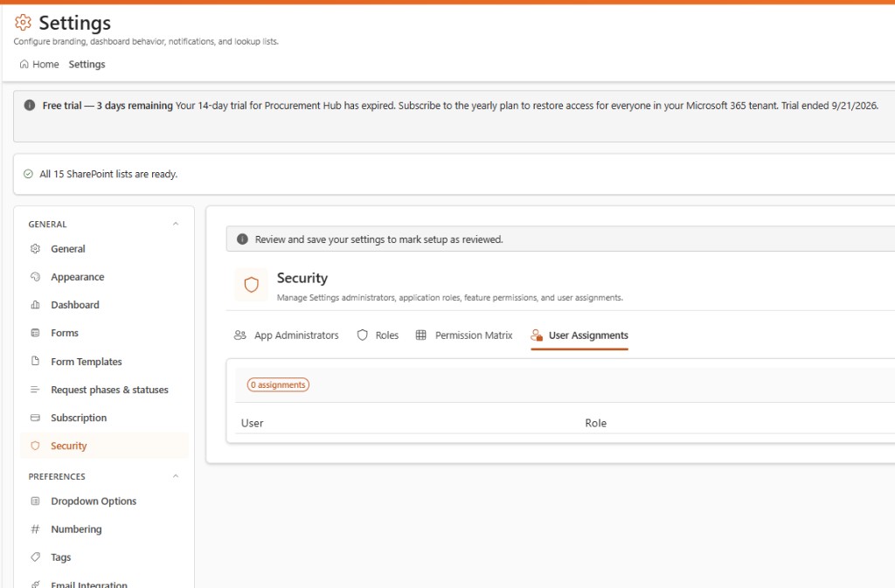The height and width of the screenshot is (588, 895).
Task: Click the Settings page title text
Action: (75, 23)
